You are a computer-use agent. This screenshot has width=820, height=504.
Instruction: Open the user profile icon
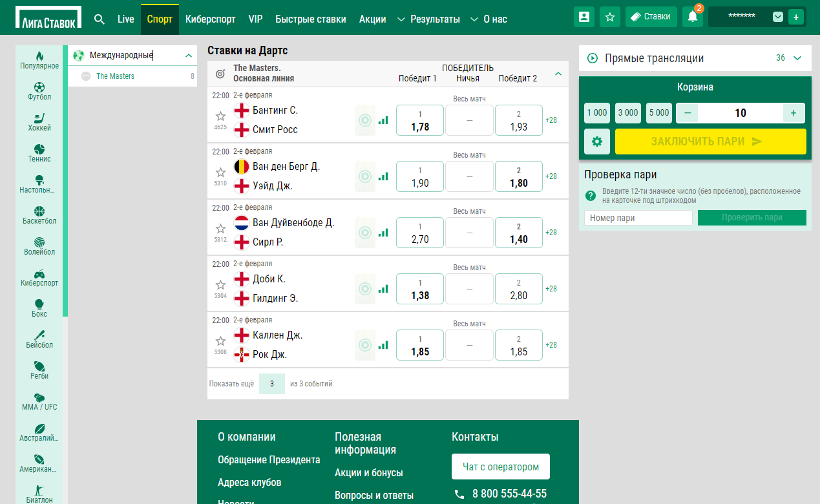click(584, 17)
